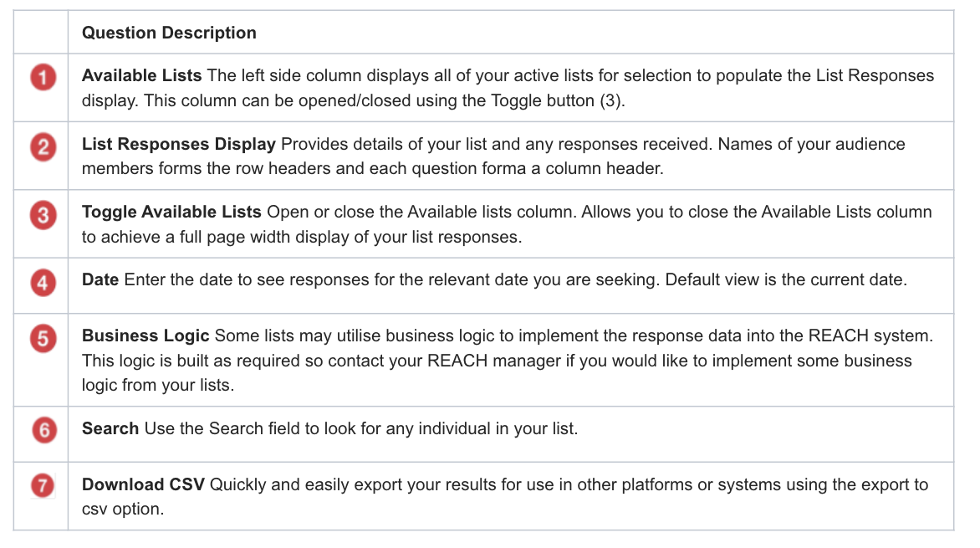The image size is (980, 548).
Task: Select the bold "List Responses Display" heading
Action: coord(178,144)
